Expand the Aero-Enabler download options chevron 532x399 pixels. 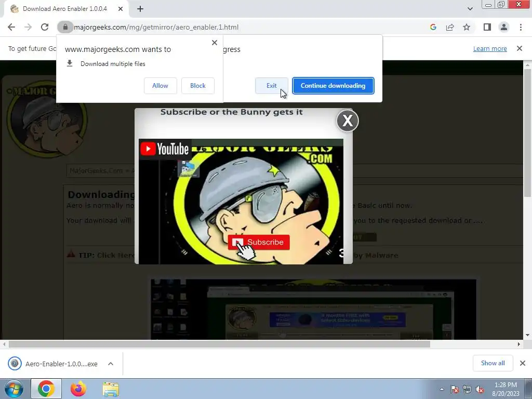[110, 364]
